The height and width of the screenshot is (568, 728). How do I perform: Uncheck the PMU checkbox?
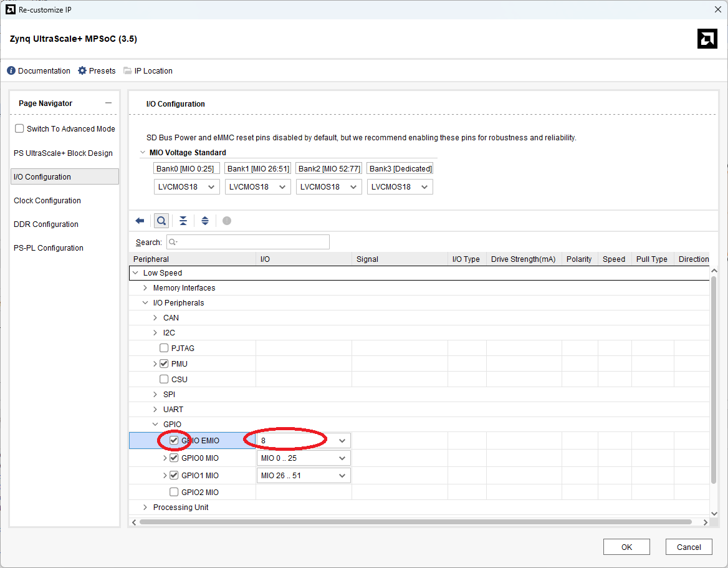pyautogui.click(x=164, y=363)
